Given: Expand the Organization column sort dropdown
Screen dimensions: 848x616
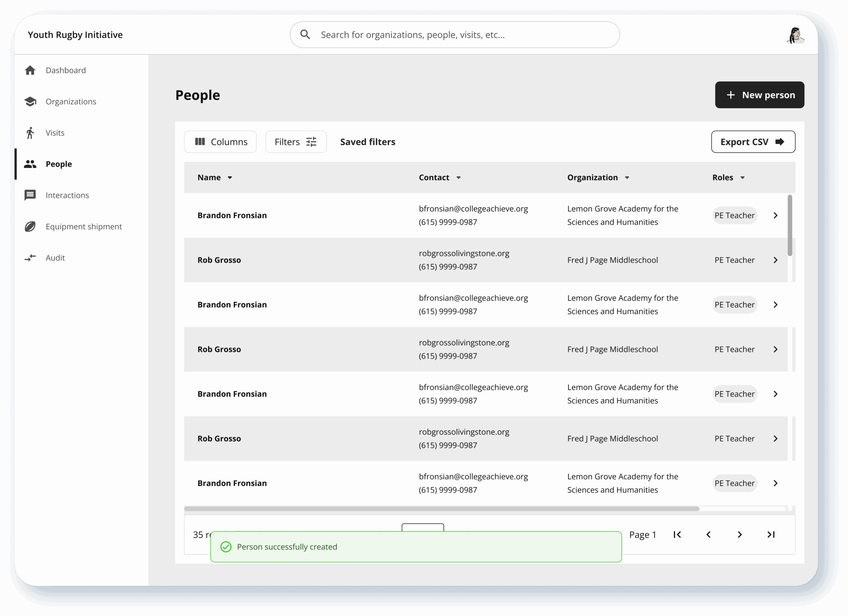Looking at the screenshot, I should click(x=627, y=178).
